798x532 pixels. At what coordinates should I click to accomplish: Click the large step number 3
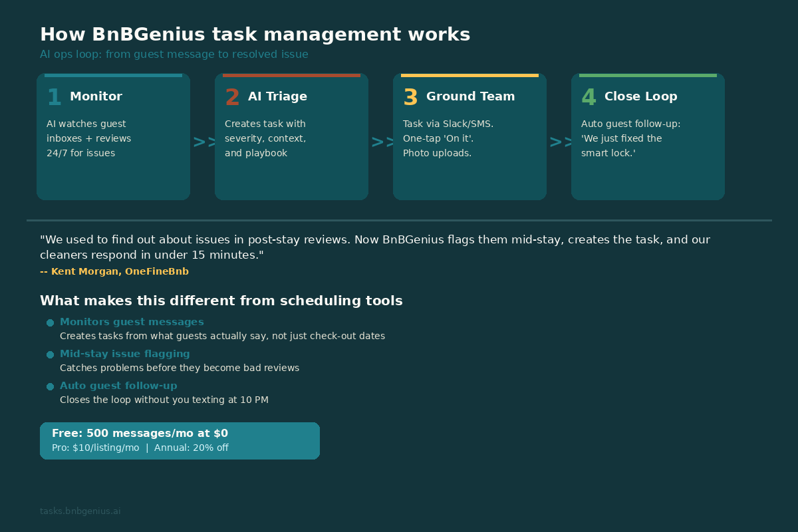tap(410, 97)
